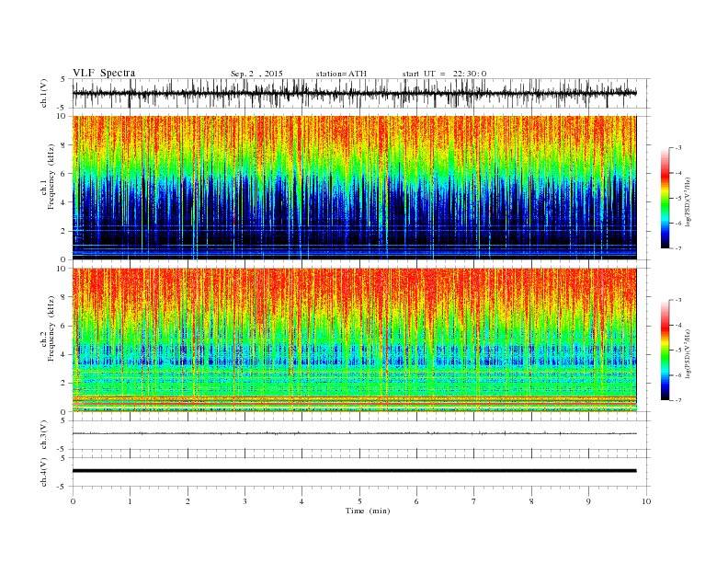Click time axis tick label "0"
The width and height of the screenshot is (728, 563).
[x=73, y=501]
